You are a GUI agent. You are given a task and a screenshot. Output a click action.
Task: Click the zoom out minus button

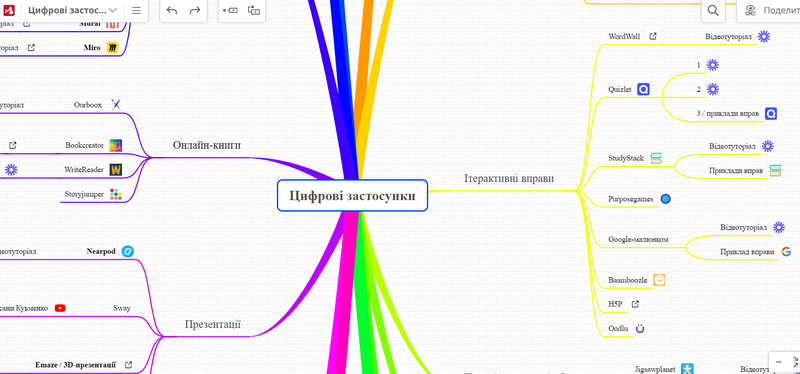(x=779, y=362)
